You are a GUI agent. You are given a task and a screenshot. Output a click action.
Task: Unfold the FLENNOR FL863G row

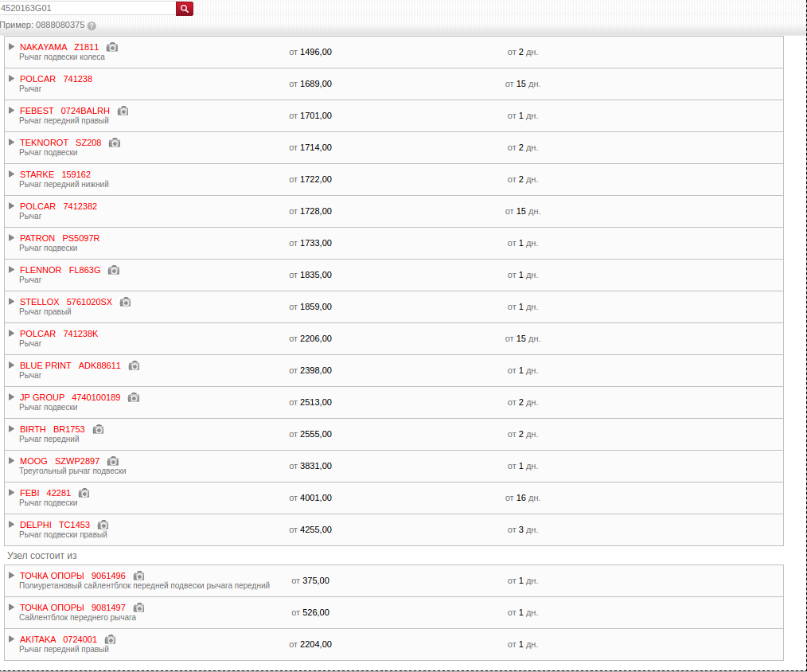pos(11,271)
